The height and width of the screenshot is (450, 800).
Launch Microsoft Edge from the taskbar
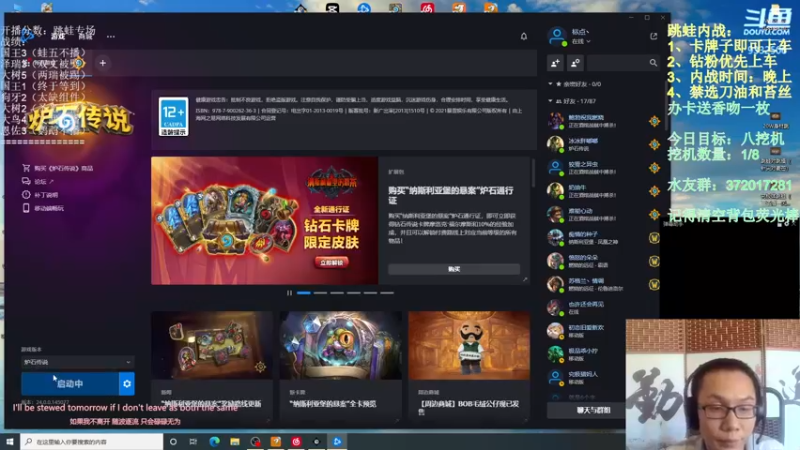(214, 441)
